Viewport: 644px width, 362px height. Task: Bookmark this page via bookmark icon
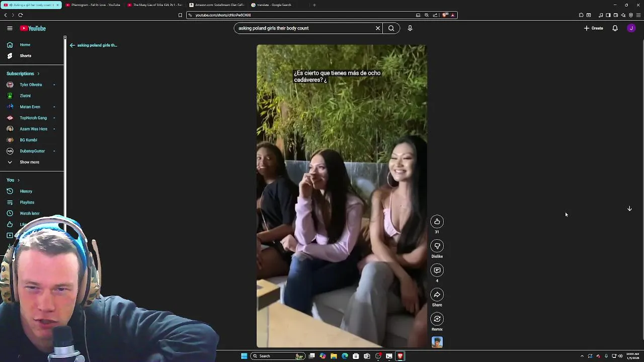pyautogui.click(x=180, y=15)
